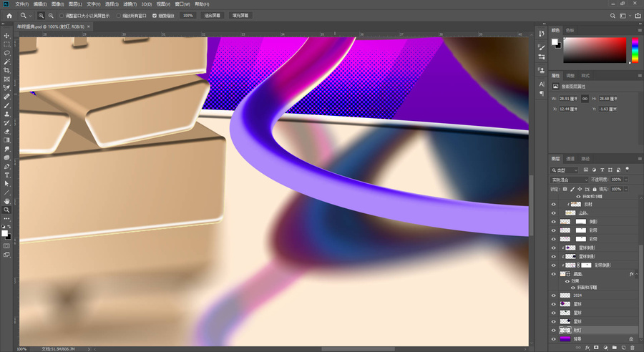Hide the 射灯 layer
The image size is (644, 352).
pos(554,331)
